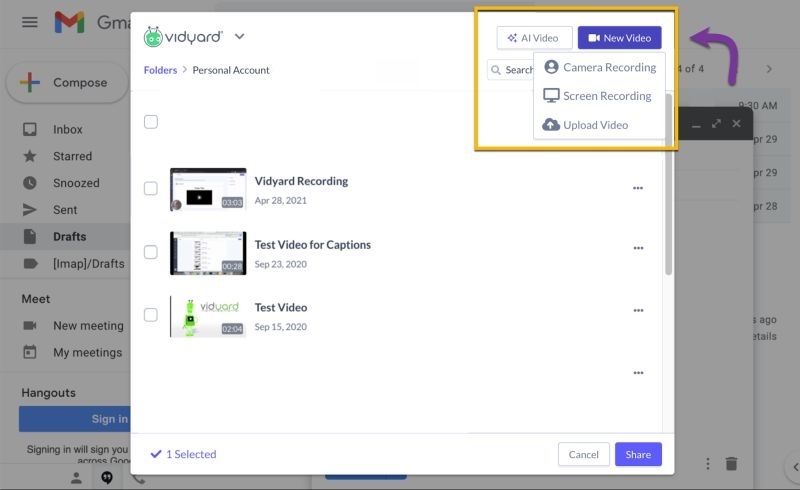Open Gmail main menu hamburger icon
This screenshot has height=490, width=800.
30,22
